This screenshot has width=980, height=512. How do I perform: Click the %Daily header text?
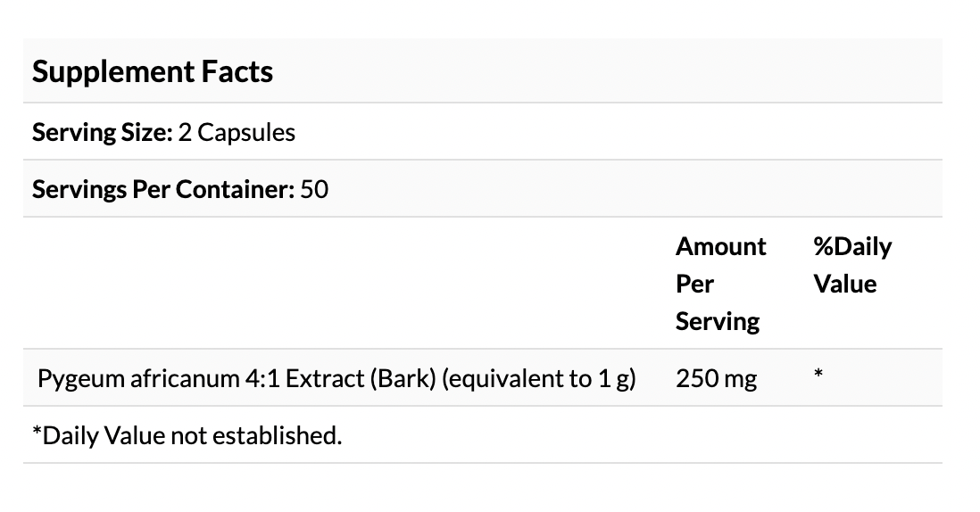tap(851, 247)
